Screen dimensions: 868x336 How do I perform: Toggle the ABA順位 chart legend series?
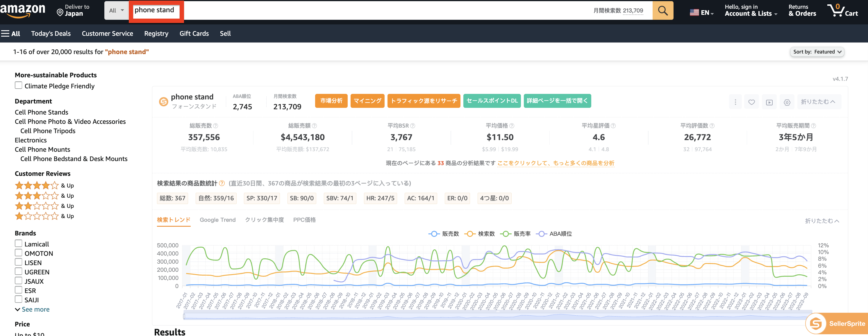click(554, 234)
